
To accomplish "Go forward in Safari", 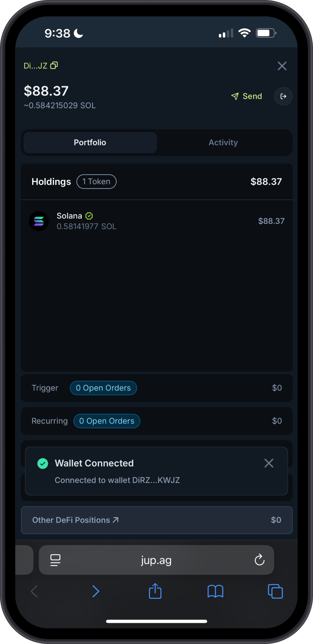I will [95, 591].
